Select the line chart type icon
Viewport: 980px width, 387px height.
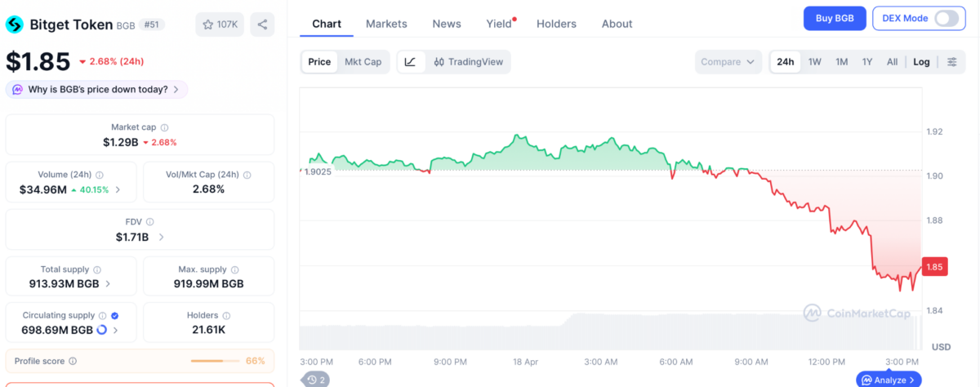(411, 62)
